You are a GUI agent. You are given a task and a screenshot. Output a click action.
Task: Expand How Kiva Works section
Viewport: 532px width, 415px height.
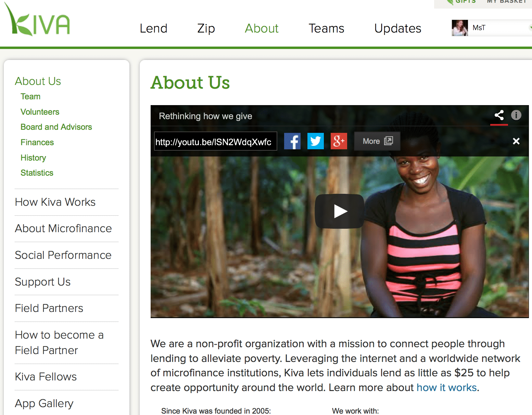[x=55, y=202]
